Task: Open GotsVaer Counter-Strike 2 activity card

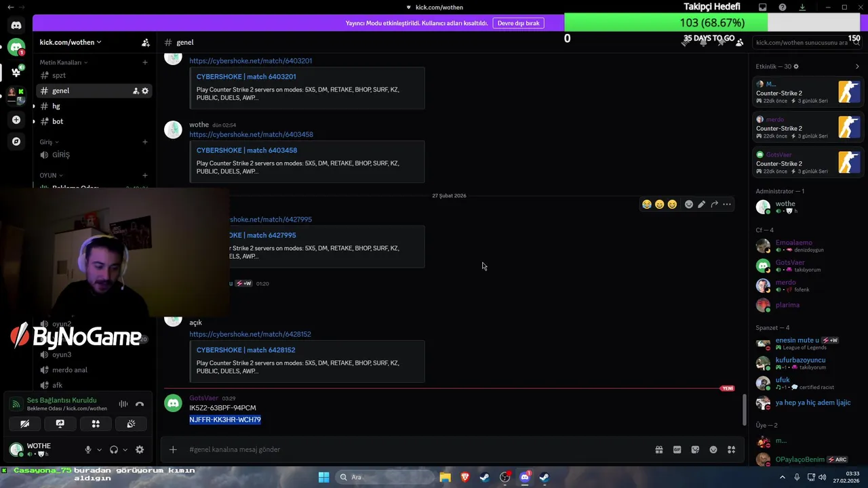Action: coord(808,163)
